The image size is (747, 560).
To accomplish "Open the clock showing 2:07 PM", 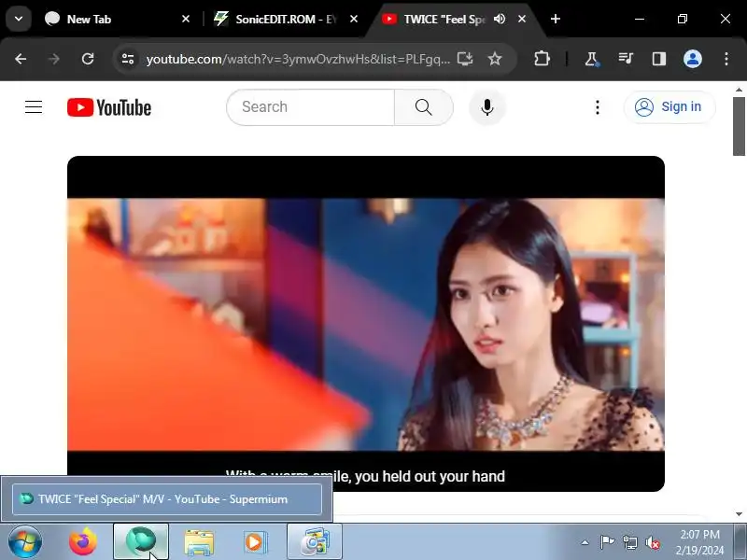I will (x=699, y=542).
